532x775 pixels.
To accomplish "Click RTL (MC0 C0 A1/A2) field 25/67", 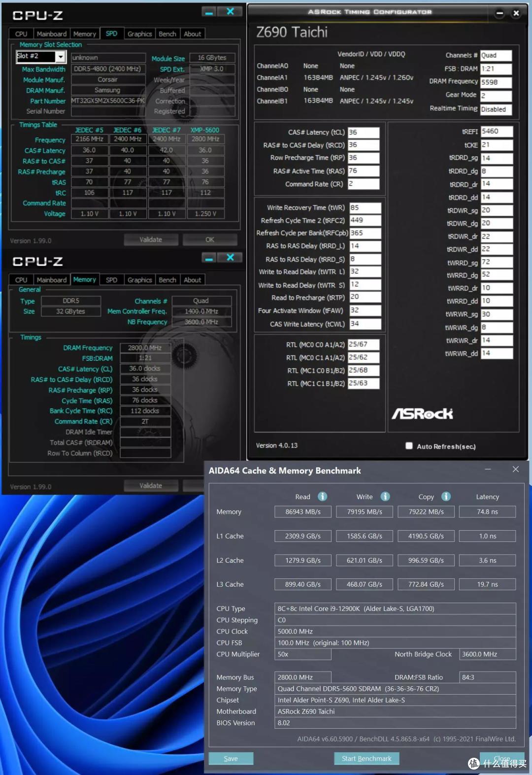I will 364,344.
